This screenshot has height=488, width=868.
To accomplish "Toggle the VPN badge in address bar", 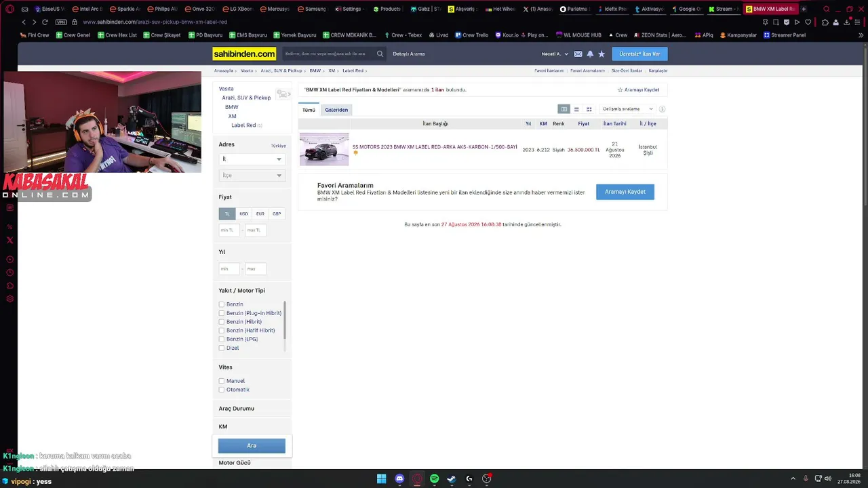I will point(61,22).
